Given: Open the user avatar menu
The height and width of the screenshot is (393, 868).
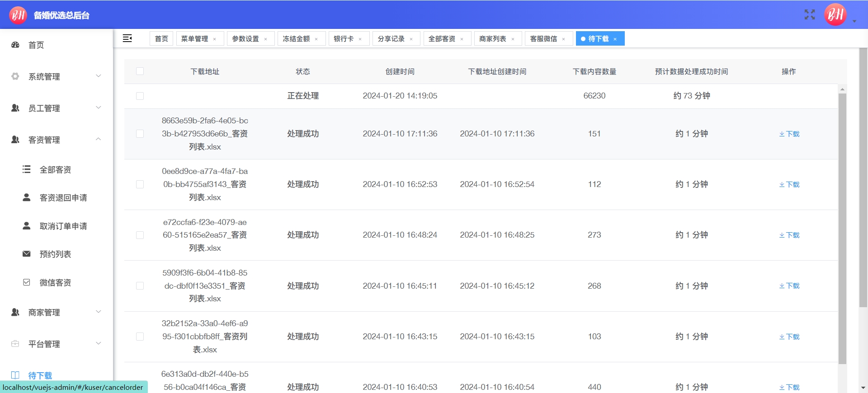Looking at the screenshot, I should tap(835, 14).
